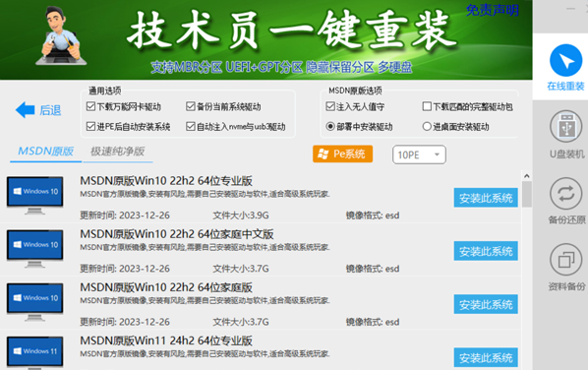Click the system list scrollbar thumb
Screen dimensions: 588x370
point(526,195)
